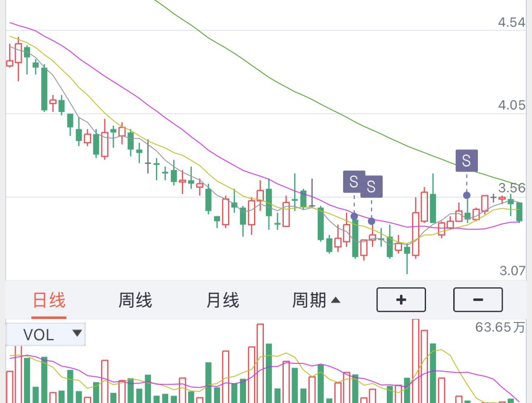The height and width of the screenshot is (403, 532).
Task: Expand the 周期 period dropdown
Action: [316, 300]
